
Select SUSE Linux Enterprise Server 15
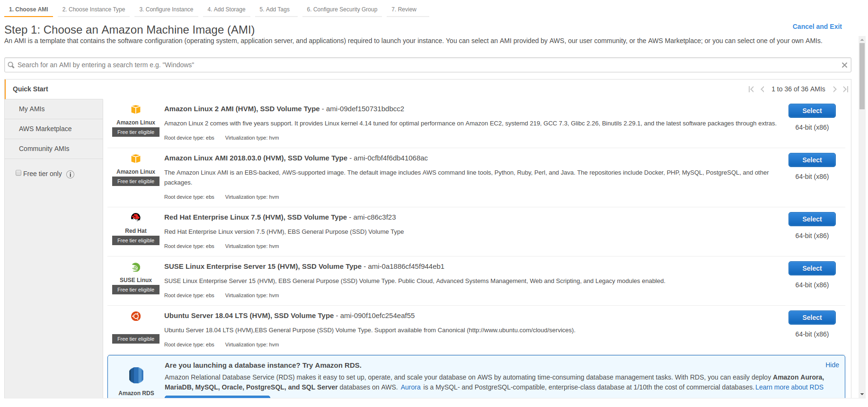coord(812,268)
